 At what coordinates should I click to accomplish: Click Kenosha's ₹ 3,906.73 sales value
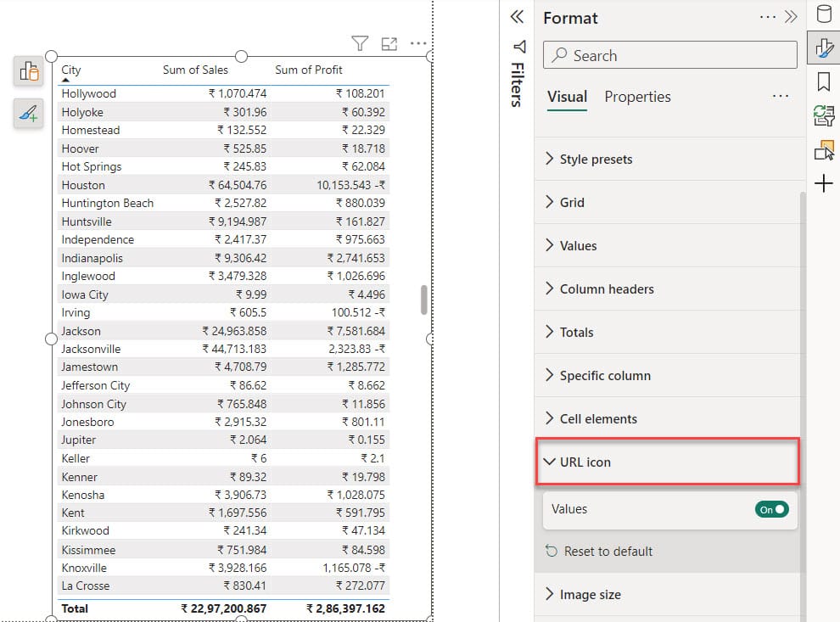pos(240,495)
